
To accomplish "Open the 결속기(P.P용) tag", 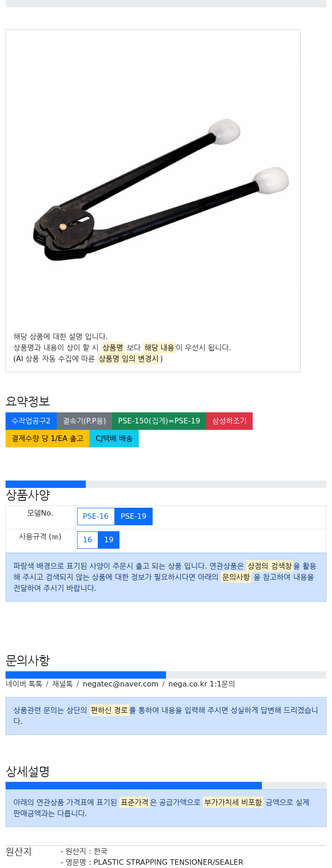I will [84, 421].
